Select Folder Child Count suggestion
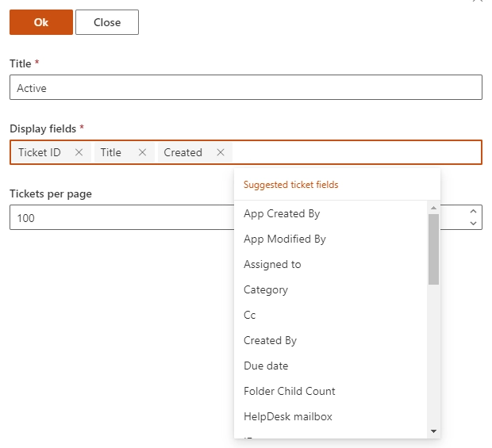This screenshot has width=492, height=448. [331, 392]
